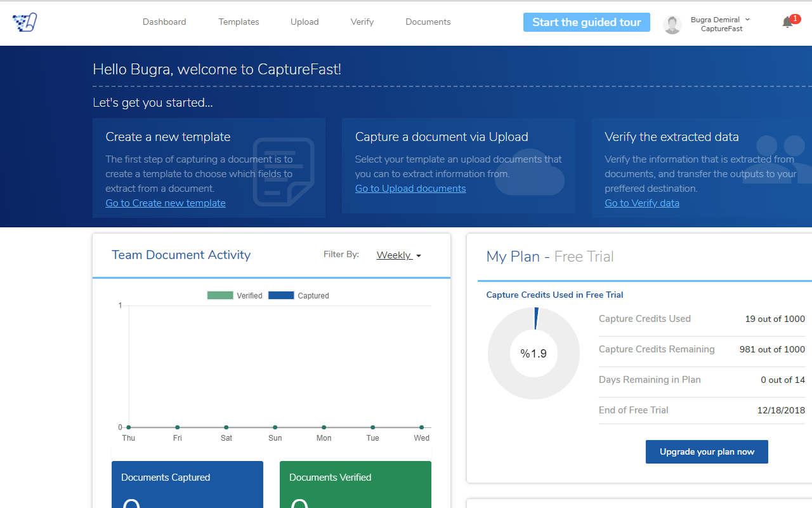Follow the Go to Upload documents link
The width and height of the screenshot is (812, 508).
(x=410, y=189)
